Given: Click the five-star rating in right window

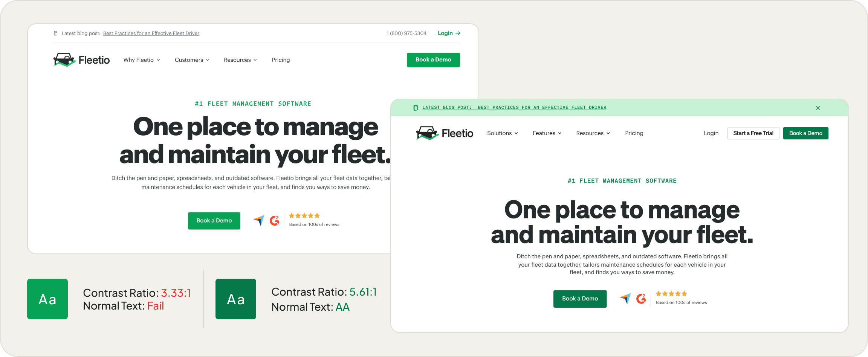Looking at the screenshot, I should click(x=671, y=294).
